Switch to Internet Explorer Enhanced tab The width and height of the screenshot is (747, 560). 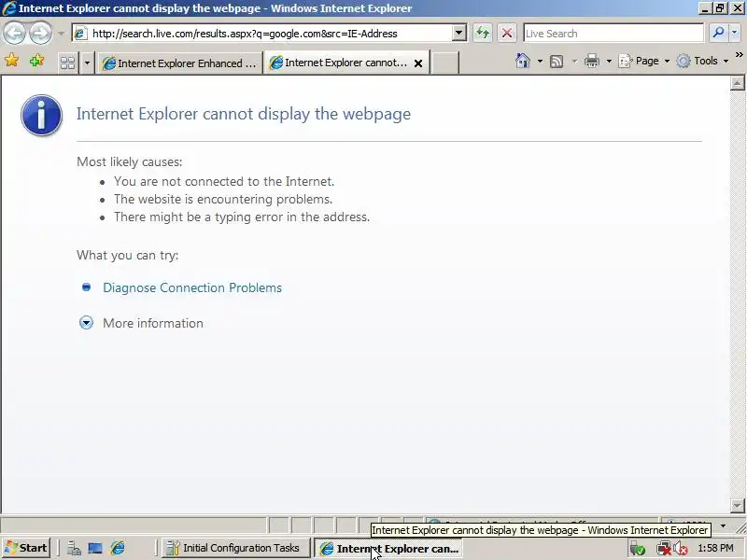179,63
